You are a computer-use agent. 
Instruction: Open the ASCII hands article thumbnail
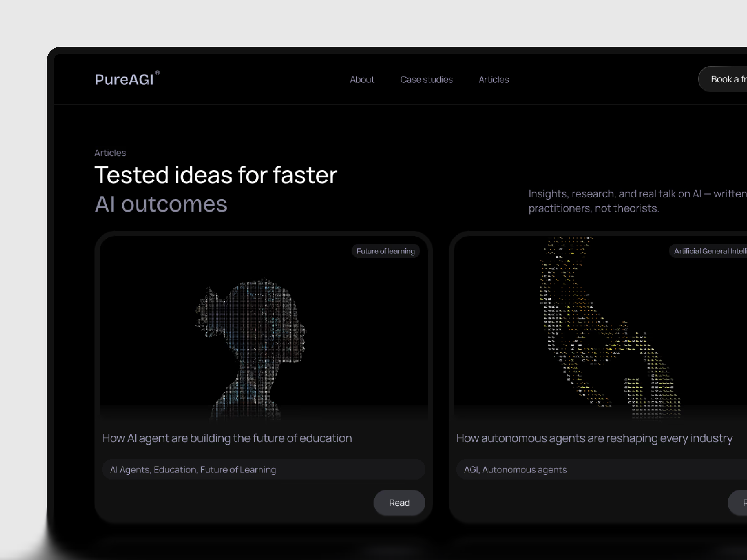pyautogui.click(x=600, y=329)
